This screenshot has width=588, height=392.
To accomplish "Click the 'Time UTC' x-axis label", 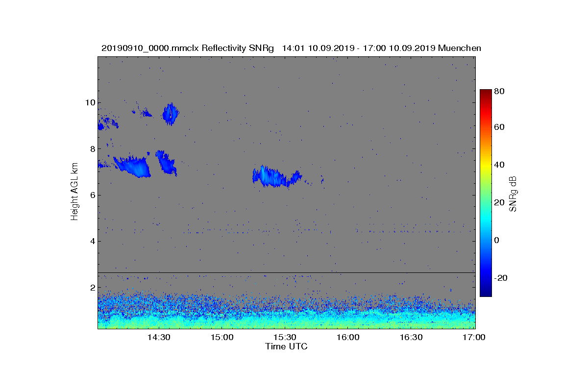I will point(286,346).
